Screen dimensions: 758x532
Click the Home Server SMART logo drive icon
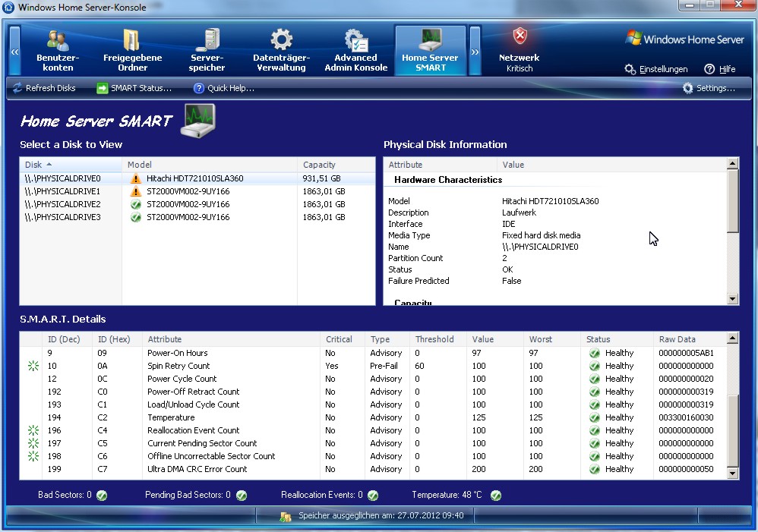click(198, 121)
